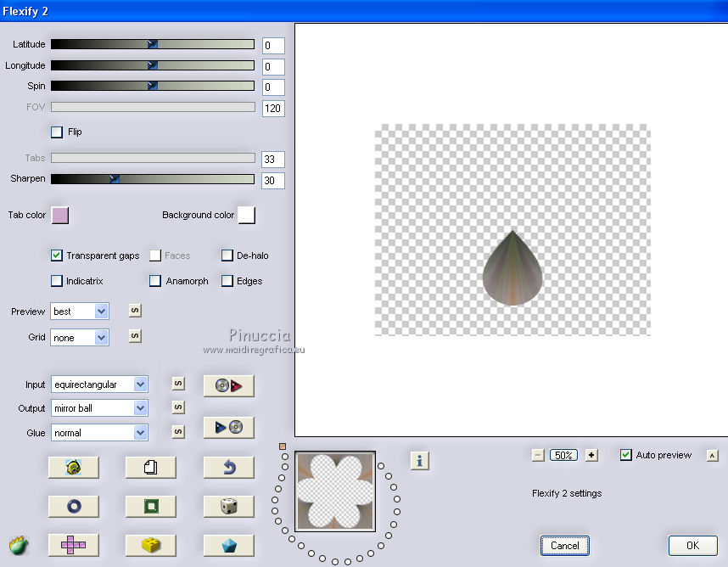Open the Input projection dropdown
Screen dimensions: 728x567
99,384
